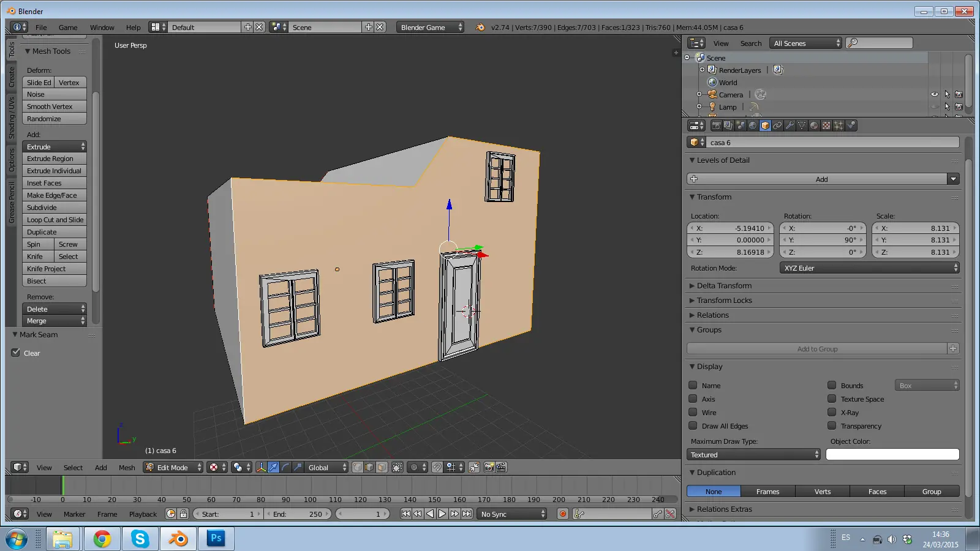
Task: Switch to vertex select mode
Action: (x=358, y=467)
